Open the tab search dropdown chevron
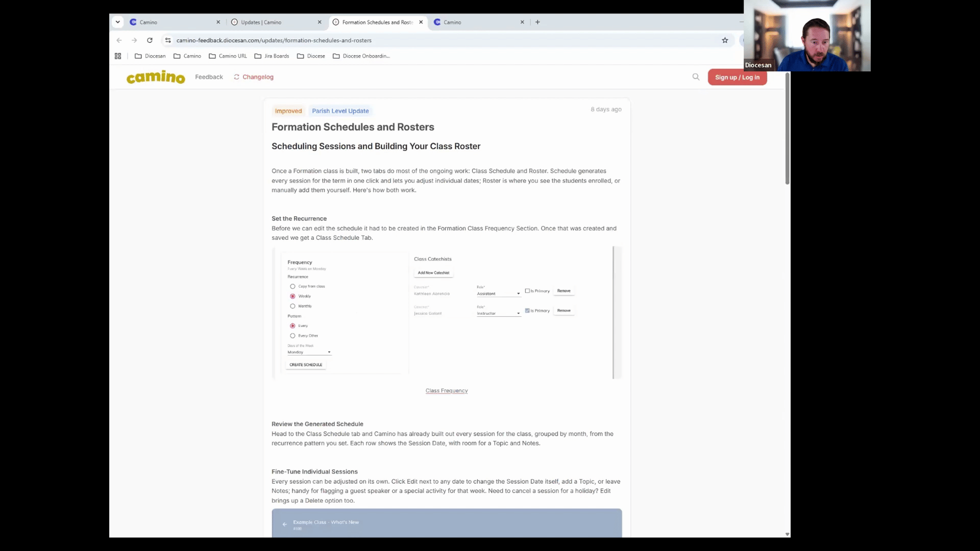The width and height of the screenshot is (980, 551). (x=118, y=22)
